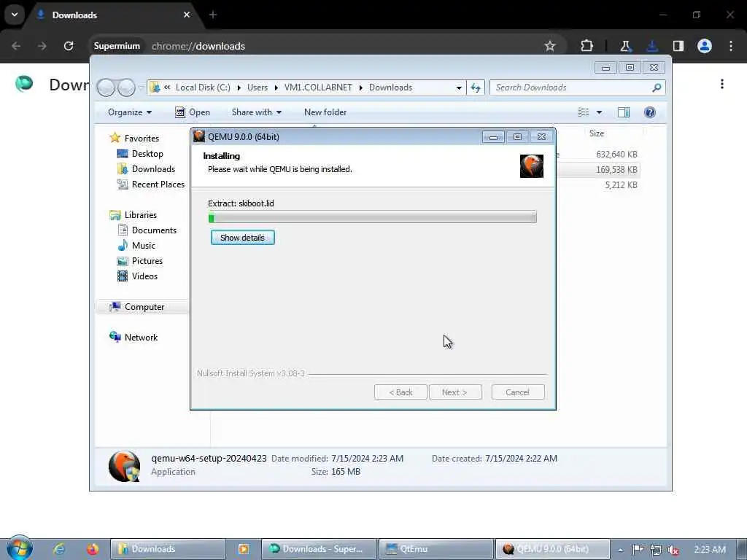Click Cancel button in QEMU installer
Screen dimensions: 747x560
point(517,392)
